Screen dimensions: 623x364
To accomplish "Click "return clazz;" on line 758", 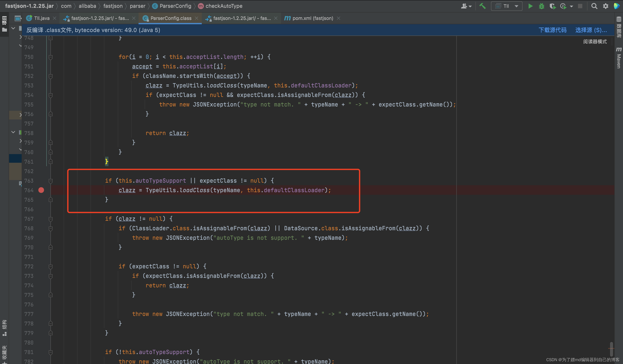I will 167,133.
